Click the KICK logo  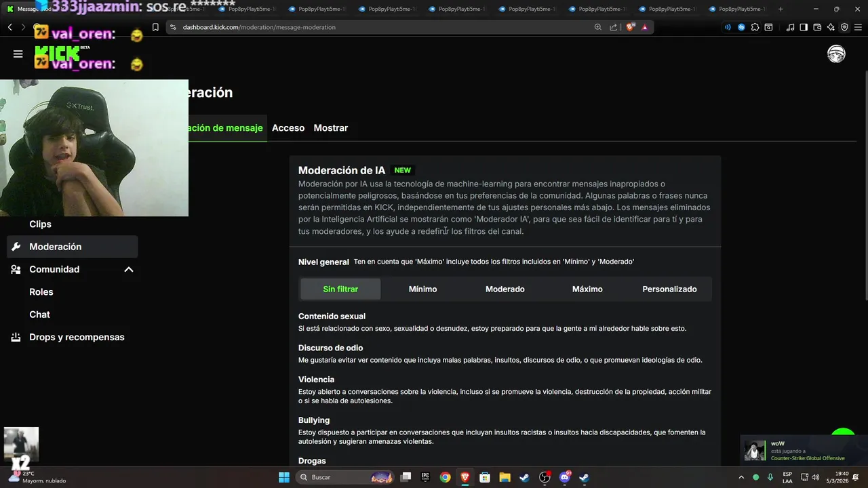coord(57,54)
